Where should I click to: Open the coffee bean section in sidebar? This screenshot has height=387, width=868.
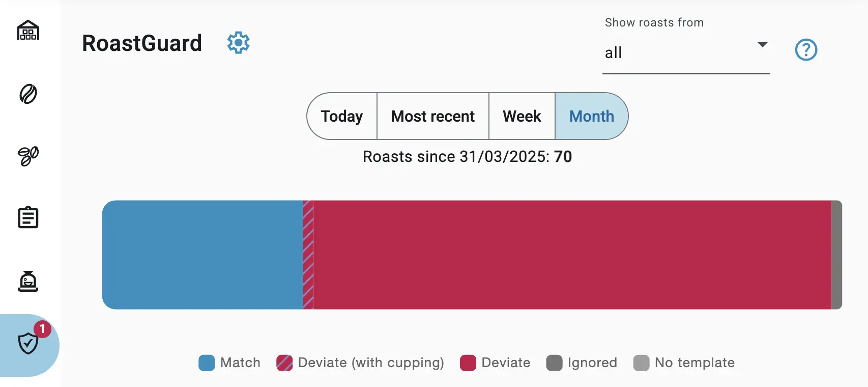pos(28,94)
